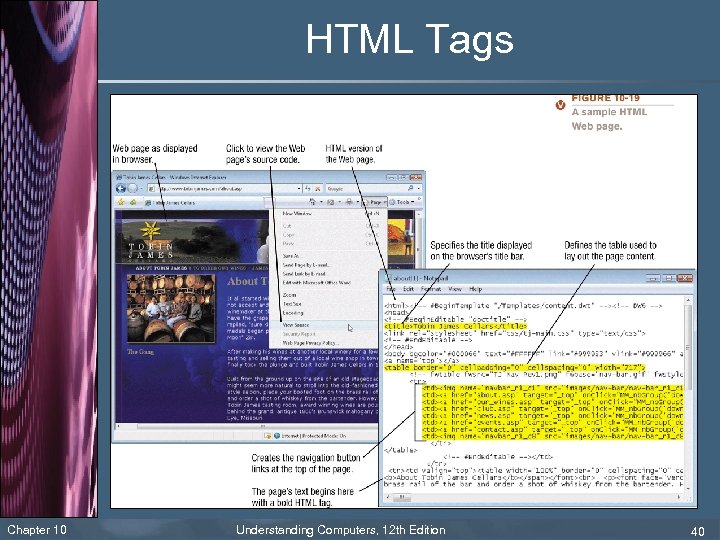
Task: Click the Home icon in IE command bar
Action: click(x=312, y=202)
